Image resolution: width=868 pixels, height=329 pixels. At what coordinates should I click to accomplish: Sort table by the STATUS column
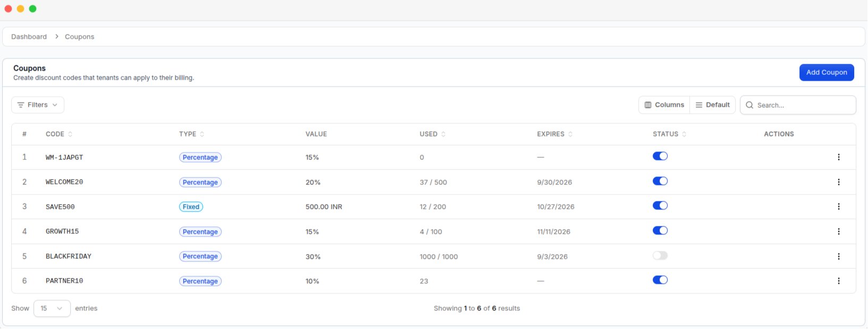(x=670, y=134)
